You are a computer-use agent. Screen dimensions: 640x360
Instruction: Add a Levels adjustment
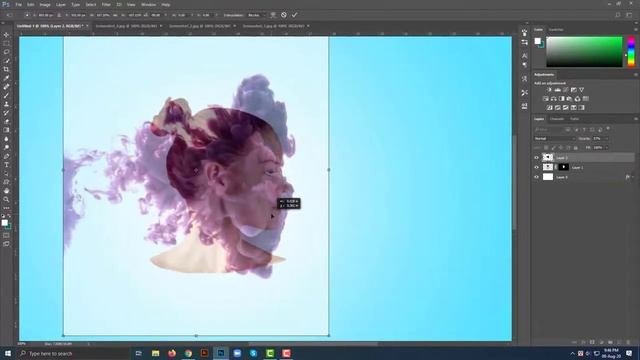(x=557, y=90)
